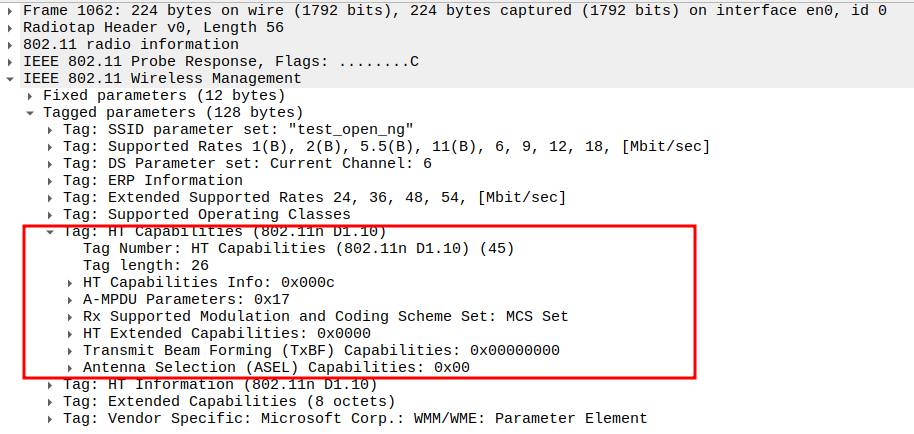Select Antenna Selection (ASEL) Capabilities row

coord(277,367)
